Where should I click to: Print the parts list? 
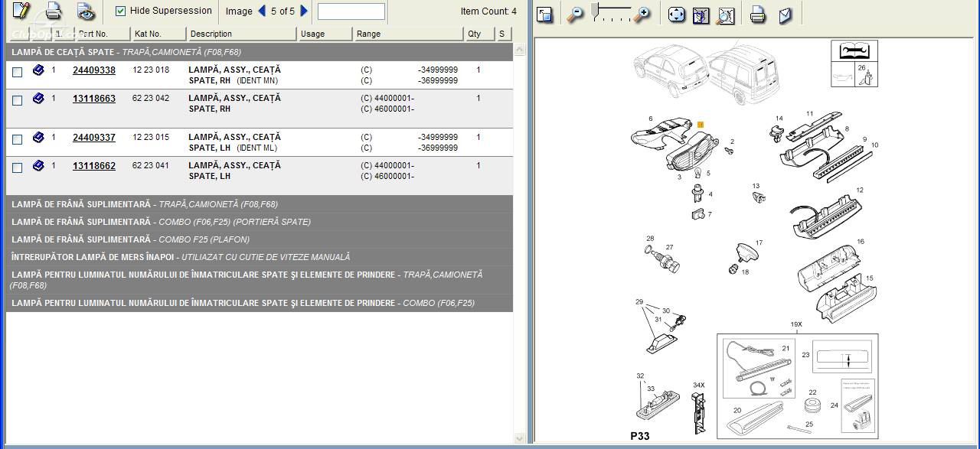tap(53, 11)
